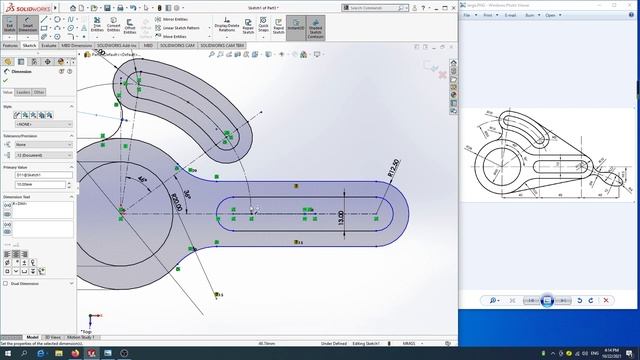This screenshot has height=360, width=640.
Task: Enable the Dual Dimension checkbox
Action: (x=6, y=283)
